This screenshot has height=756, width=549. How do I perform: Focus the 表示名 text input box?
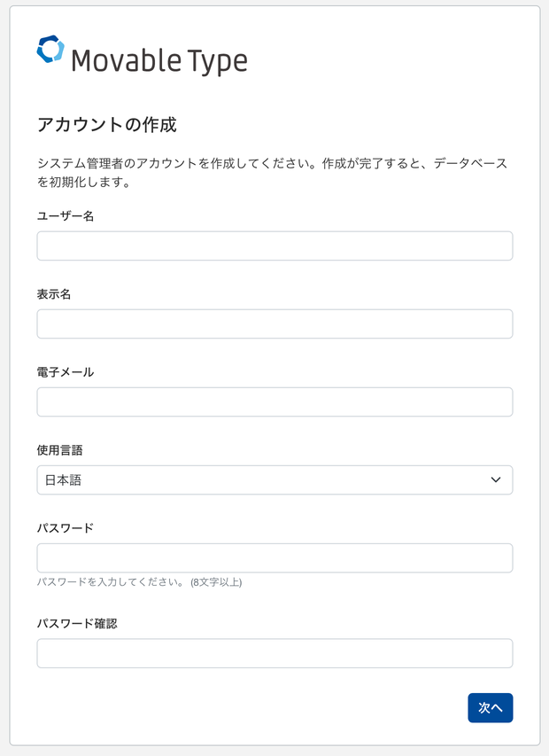(274, 323)
